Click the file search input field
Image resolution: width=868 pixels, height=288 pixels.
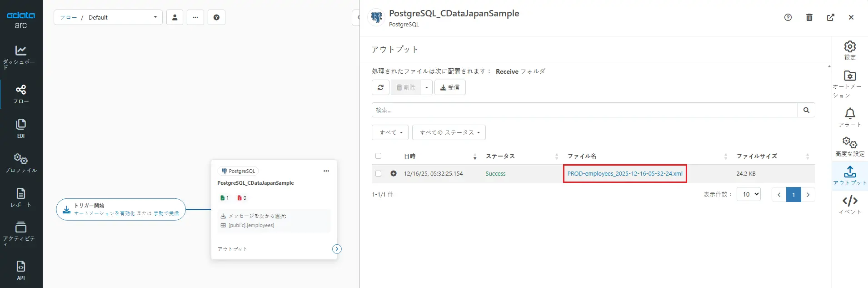click(x=584, y=110)
